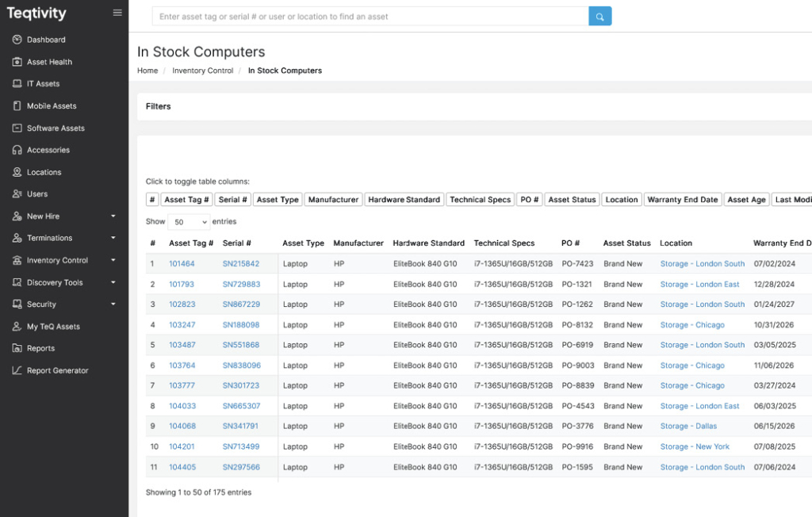Expand the New Hire sidebar submenu
Image resolution: width=812 pixels, height=517 pixels.
tap(113, 216)
